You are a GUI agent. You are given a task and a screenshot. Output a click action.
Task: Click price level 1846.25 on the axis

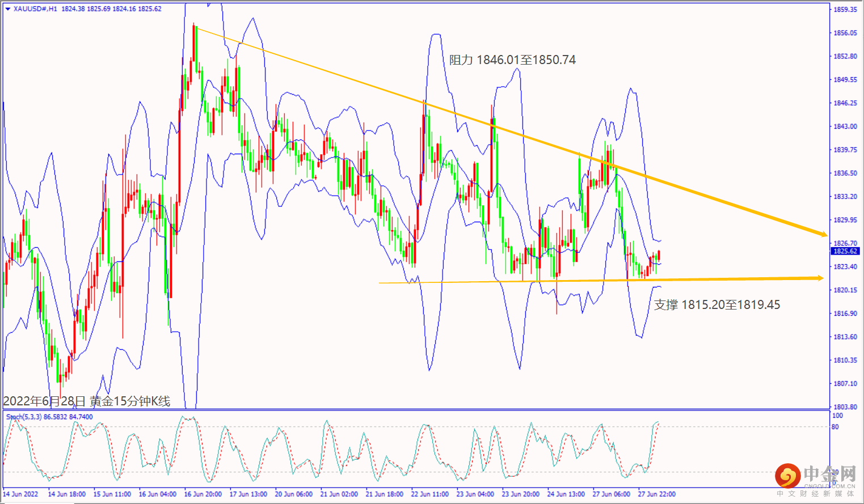[x=845, y=103]
